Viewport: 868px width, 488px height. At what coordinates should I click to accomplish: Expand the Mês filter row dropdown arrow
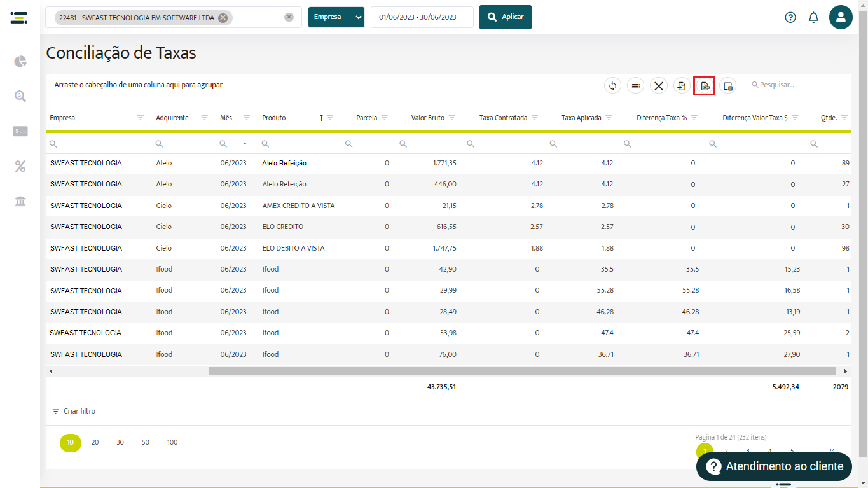pos(245,144)
